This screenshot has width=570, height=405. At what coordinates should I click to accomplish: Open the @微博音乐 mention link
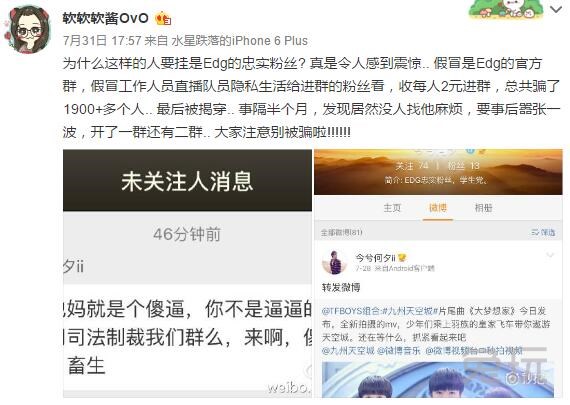click(399, 350)
